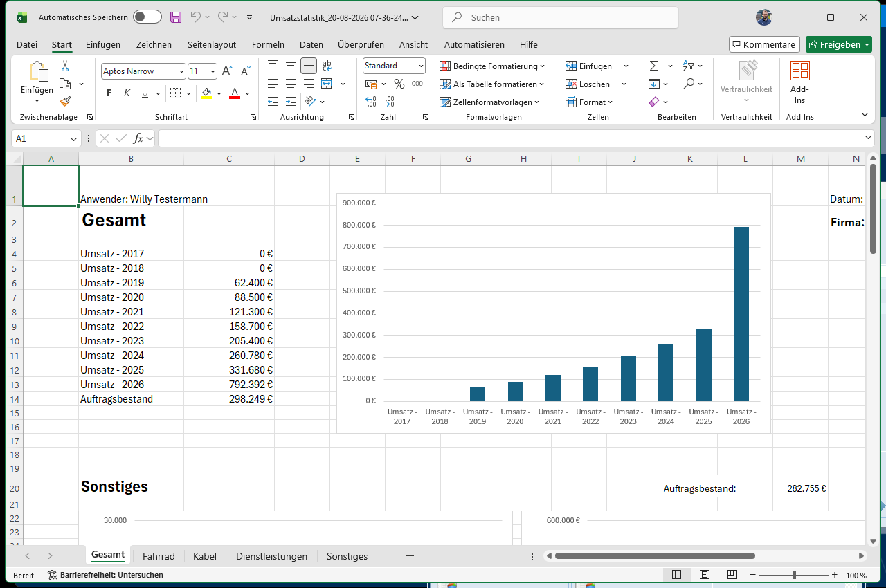Open the Add-Ins button
This screenshot has height=588, width=886.
click(799, 82)
